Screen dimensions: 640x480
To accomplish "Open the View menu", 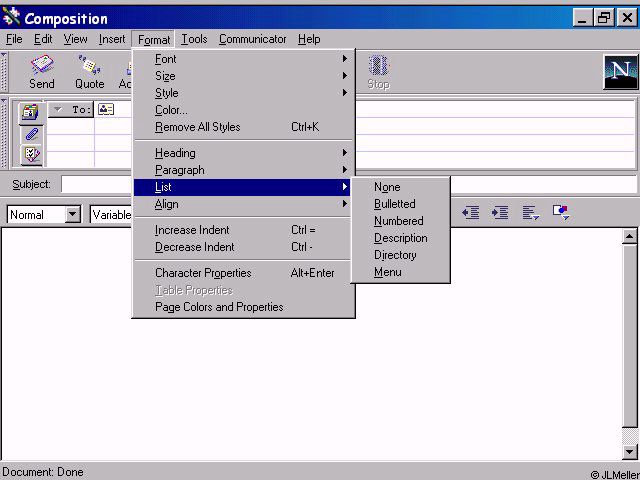I will (x=75, y=39).
